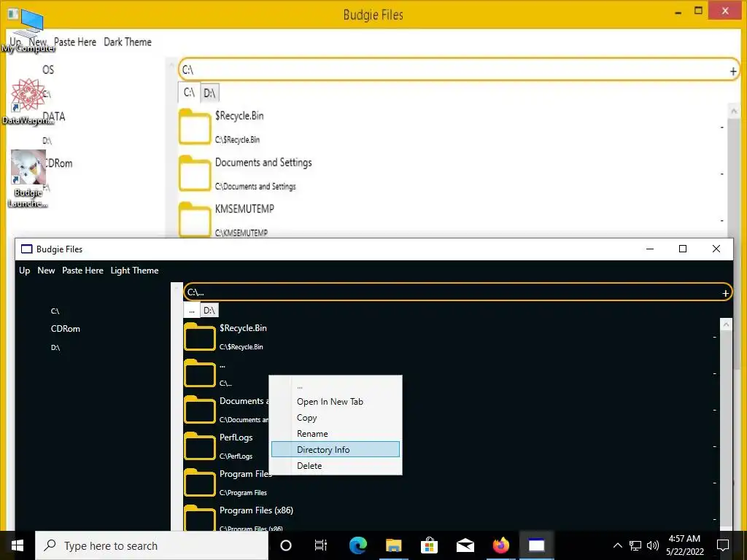Open Documents and Settings folder icon in light window
The height and width of the screenshot is (560, 747).
point(195,174)
